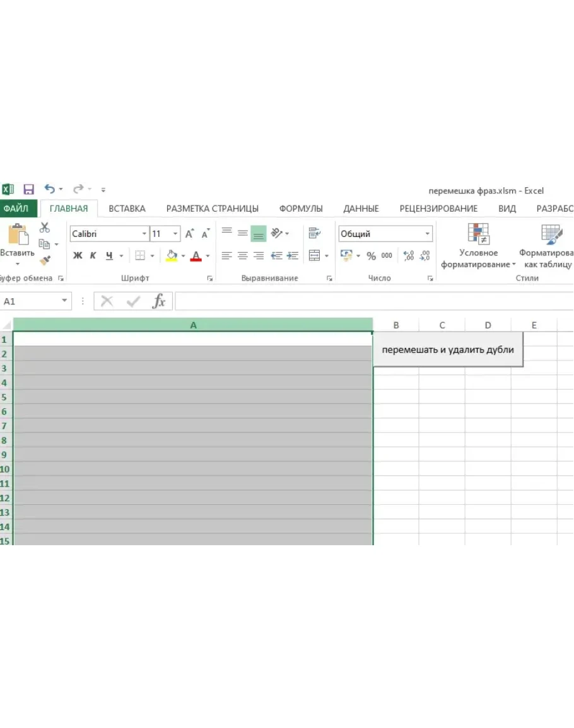Open the merge cells options dropdown arrow

point(327,255)
